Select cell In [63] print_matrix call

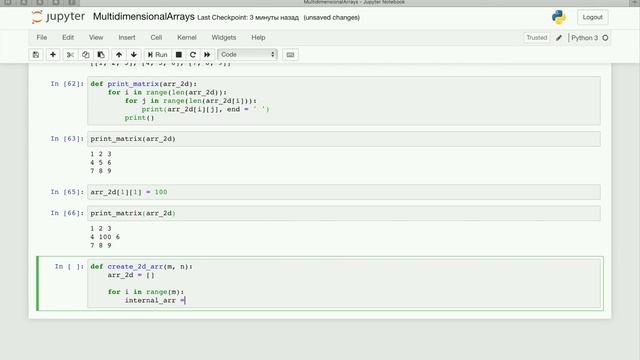(344, 139)
